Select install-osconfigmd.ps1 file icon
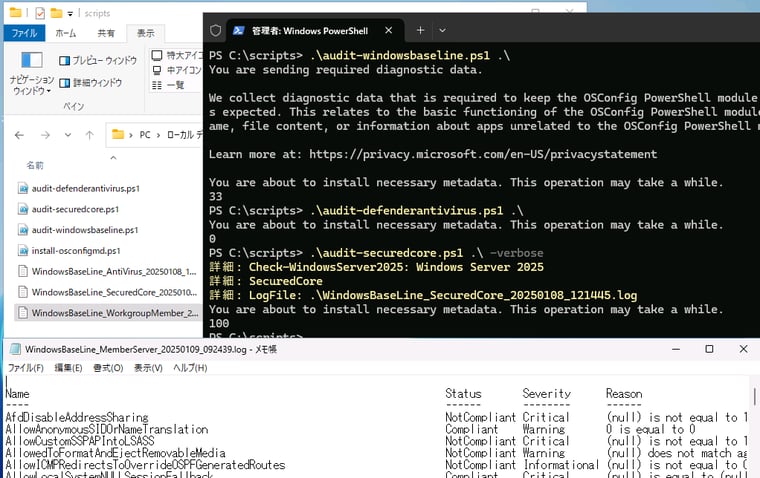This screenshot has width=760, height=478. click(x=23, y=251)
